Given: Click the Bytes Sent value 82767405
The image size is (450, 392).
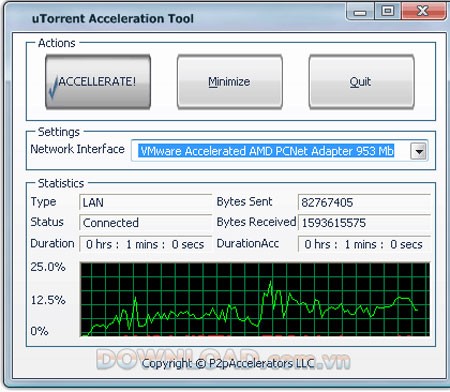Looking at the screenshot, I should coord(364,202).
